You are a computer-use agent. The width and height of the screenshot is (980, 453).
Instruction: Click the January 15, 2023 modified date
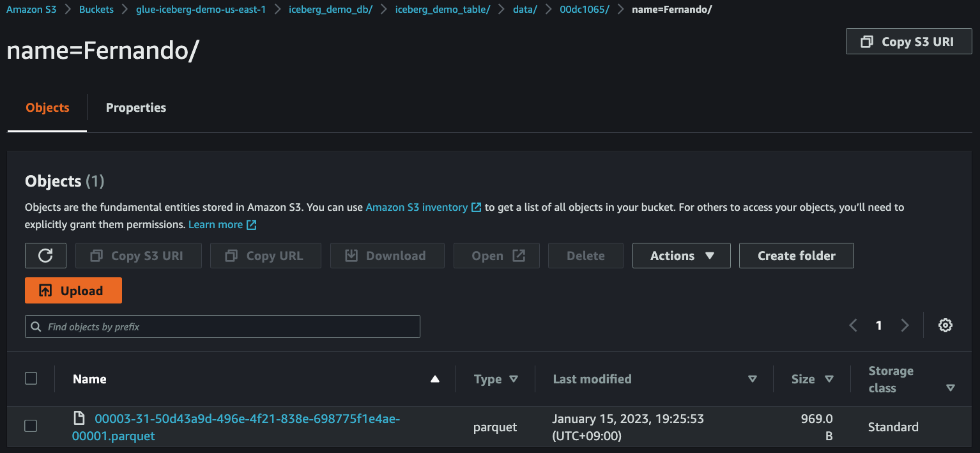pos(628,427)
